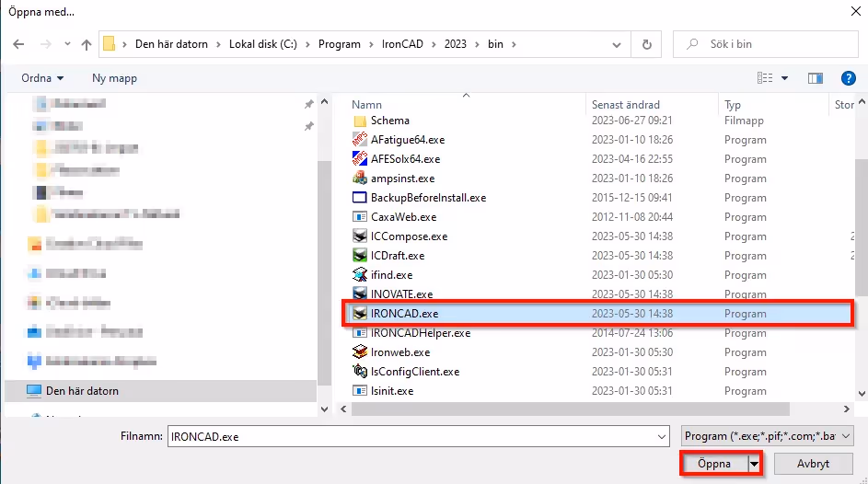Click the CaxaWeb.exe icon

360,217
